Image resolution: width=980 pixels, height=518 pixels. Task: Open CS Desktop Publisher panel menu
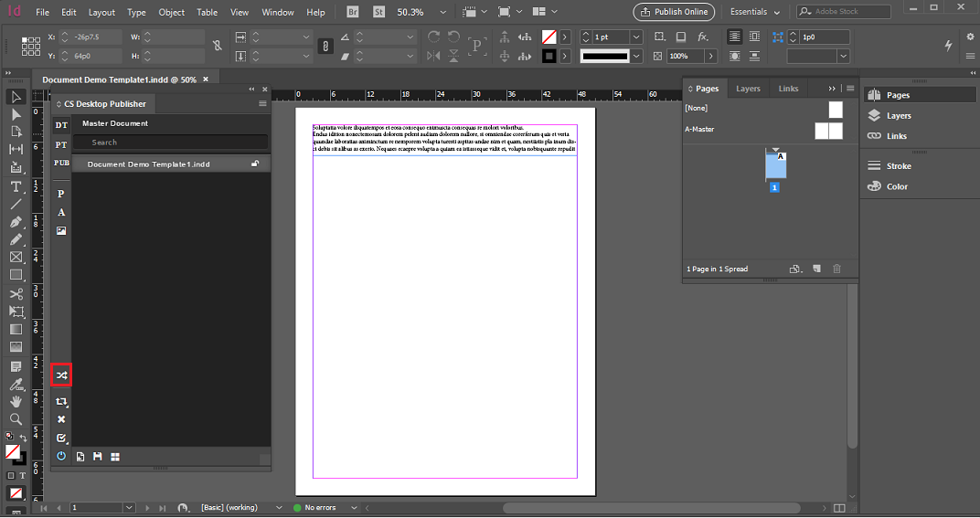[x=262, y=104]
